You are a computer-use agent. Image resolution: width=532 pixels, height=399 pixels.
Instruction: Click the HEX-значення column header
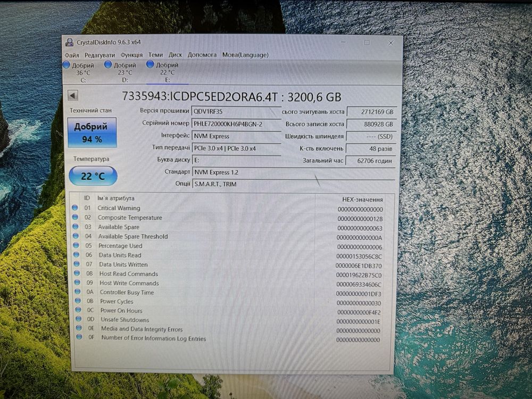tap(362, 199)
